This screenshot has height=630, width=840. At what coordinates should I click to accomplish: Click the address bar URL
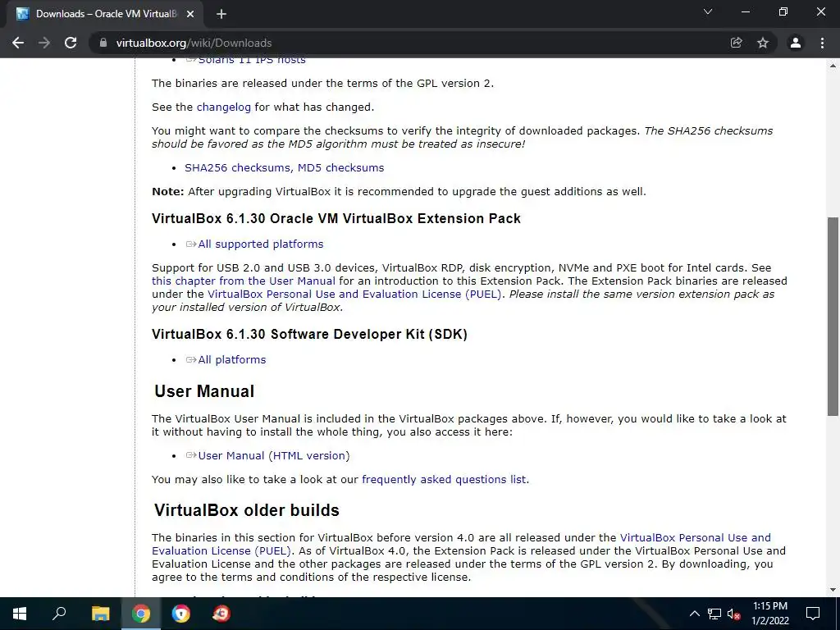coord(194,43)
